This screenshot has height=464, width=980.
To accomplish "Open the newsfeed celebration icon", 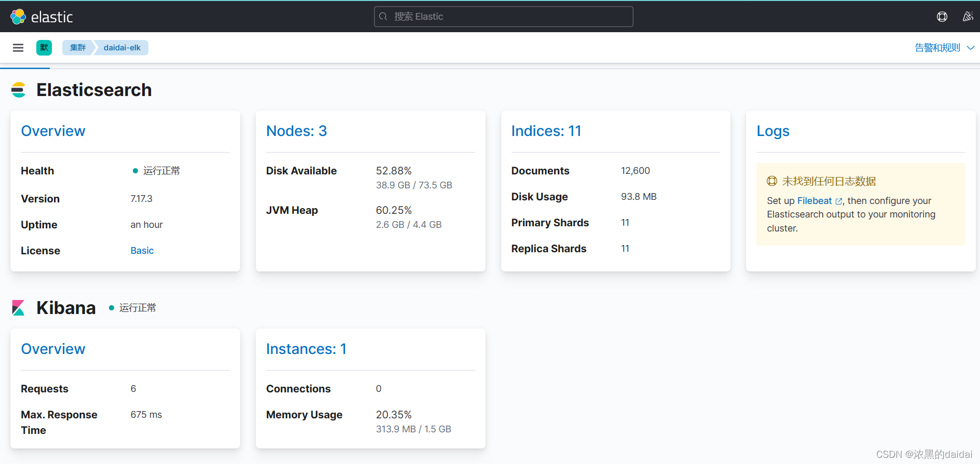I will click(968, 17).
